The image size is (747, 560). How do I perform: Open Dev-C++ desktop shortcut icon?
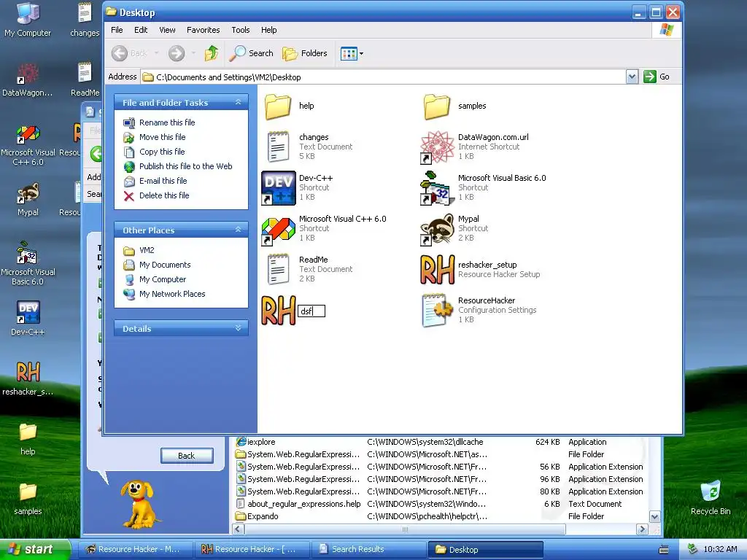(28, 318)
